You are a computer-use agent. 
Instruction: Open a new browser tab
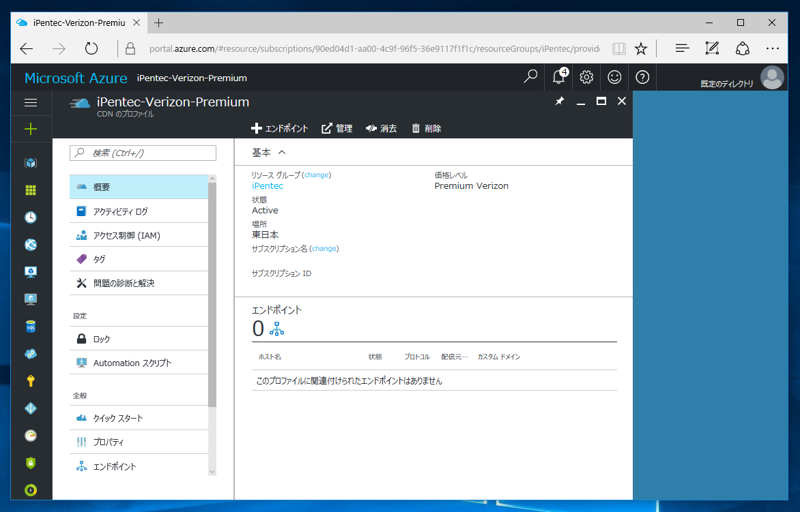159,22
